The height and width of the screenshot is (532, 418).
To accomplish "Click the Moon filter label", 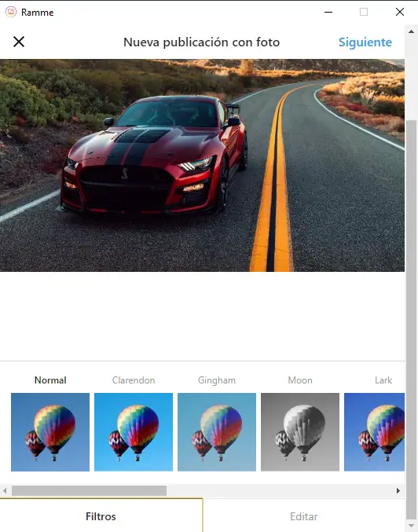I will [x=300, y=380].
